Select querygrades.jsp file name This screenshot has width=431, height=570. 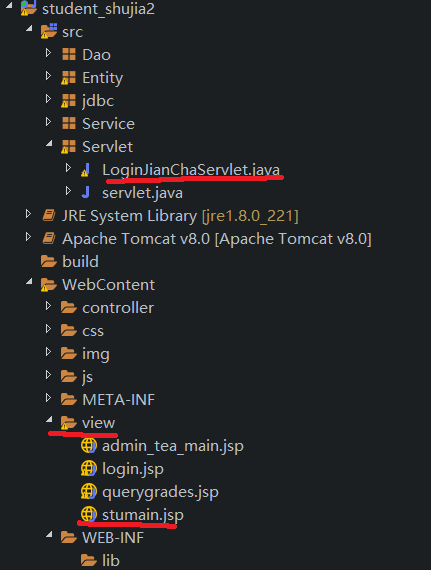(x=160, y=492)
